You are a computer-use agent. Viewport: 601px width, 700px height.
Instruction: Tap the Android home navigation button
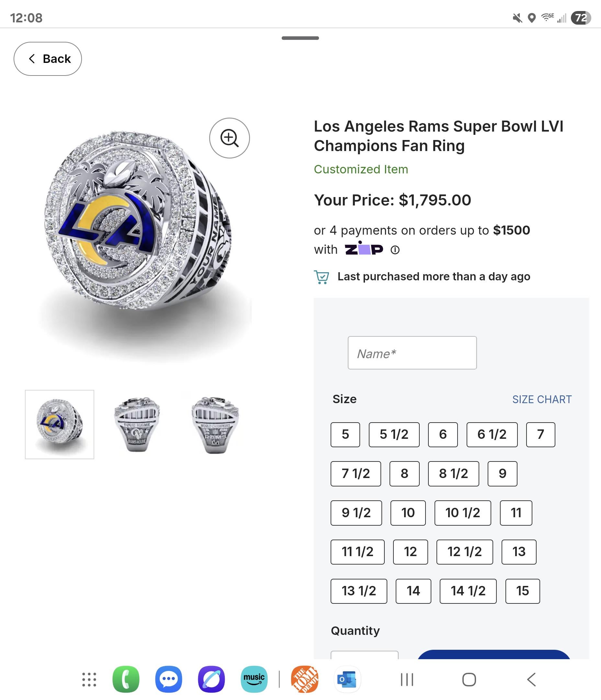469,679
